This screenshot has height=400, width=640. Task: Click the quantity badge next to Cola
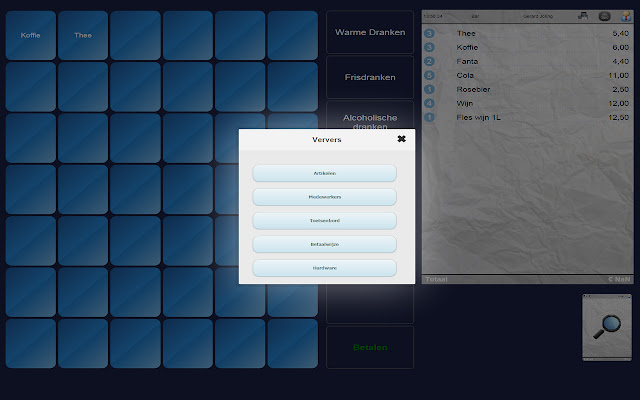tap(430, 75)
